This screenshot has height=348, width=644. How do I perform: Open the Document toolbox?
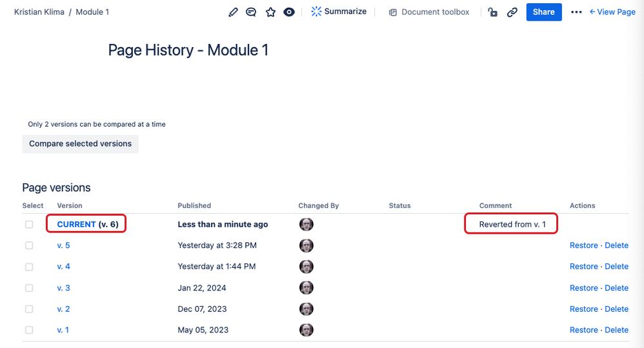coord(429,12)
